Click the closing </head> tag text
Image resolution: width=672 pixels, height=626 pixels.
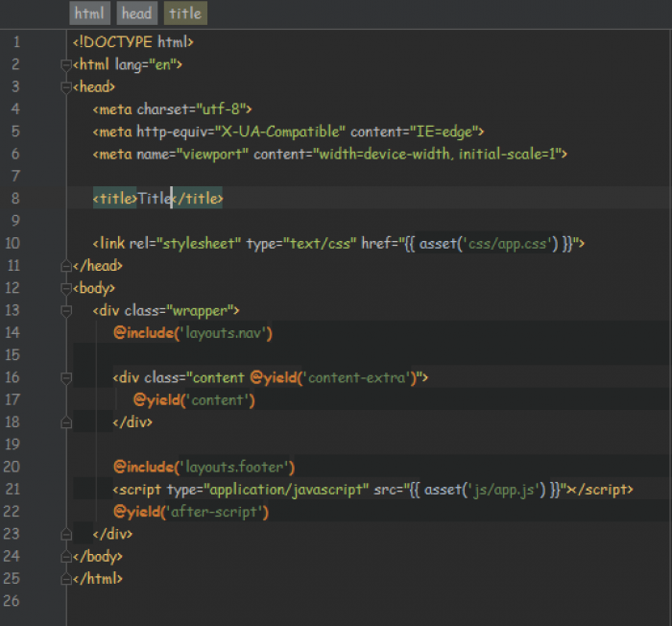click(x=98, y=266)
